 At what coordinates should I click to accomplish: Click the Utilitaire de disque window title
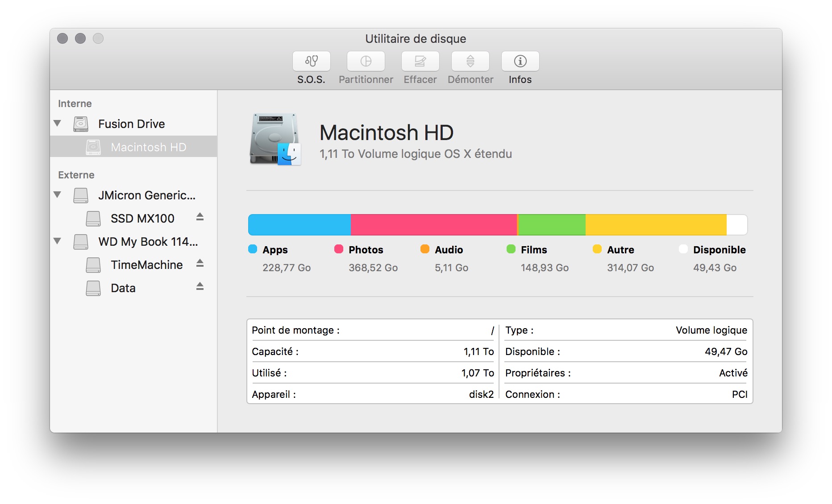point(416,39)
